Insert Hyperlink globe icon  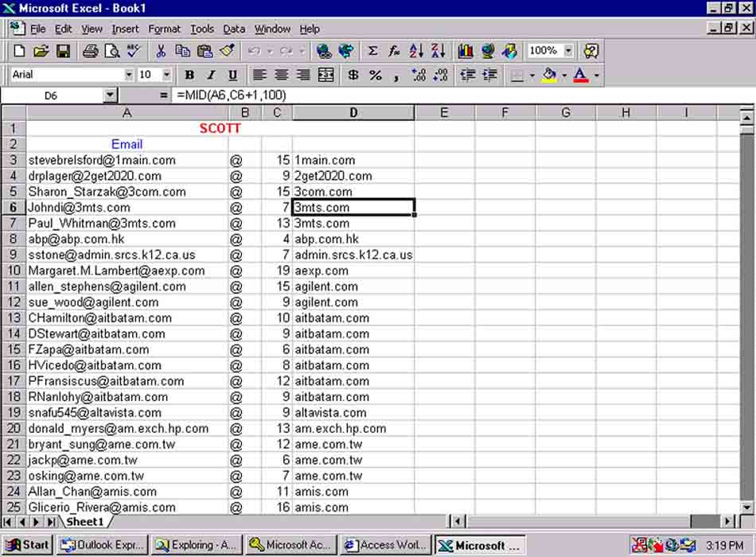(324, 51)
